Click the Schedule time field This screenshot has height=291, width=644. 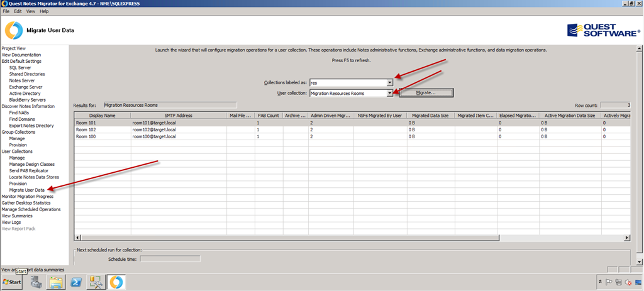[170, 259]
